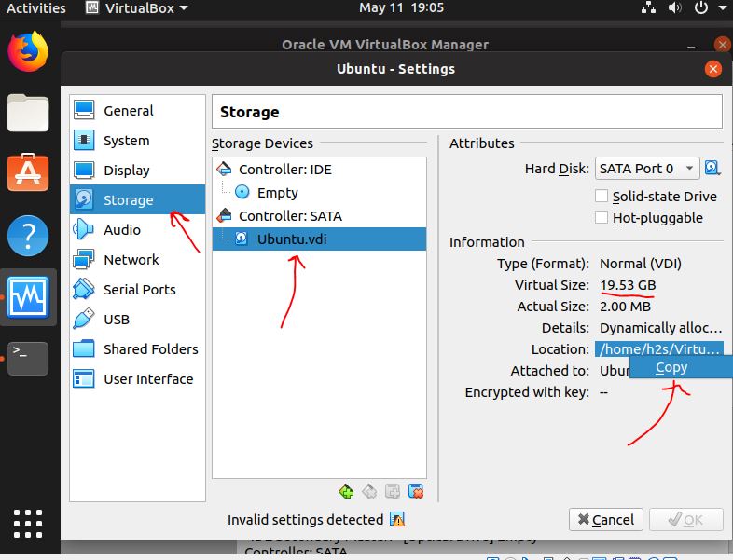Close the Ubuntu - Settings dialog

click(712, 69)
